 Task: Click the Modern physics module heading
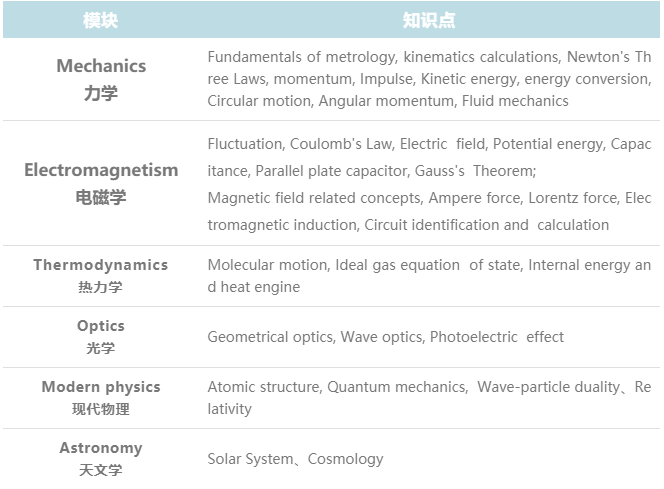pyautogui.click(x=101, y=387)
